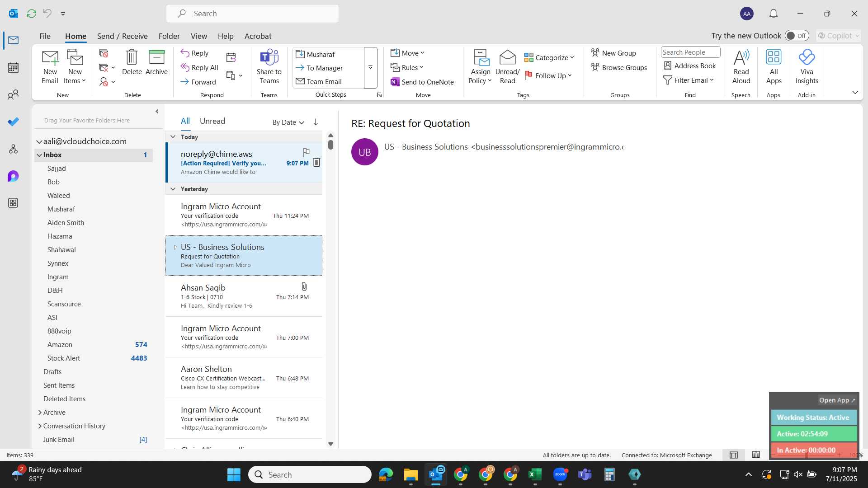
Task: Click Browse Groups
Action: point(619,67)
